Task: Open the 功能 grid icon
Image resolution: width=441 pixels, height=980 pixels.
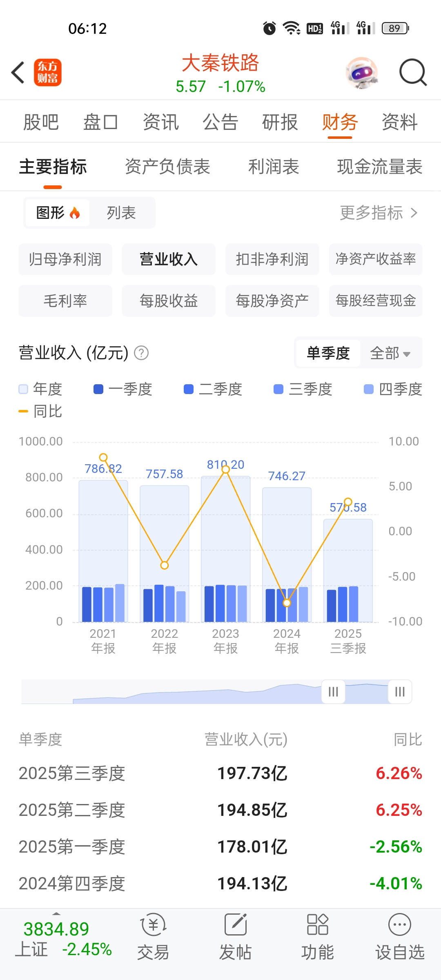Action: (318, 924)
